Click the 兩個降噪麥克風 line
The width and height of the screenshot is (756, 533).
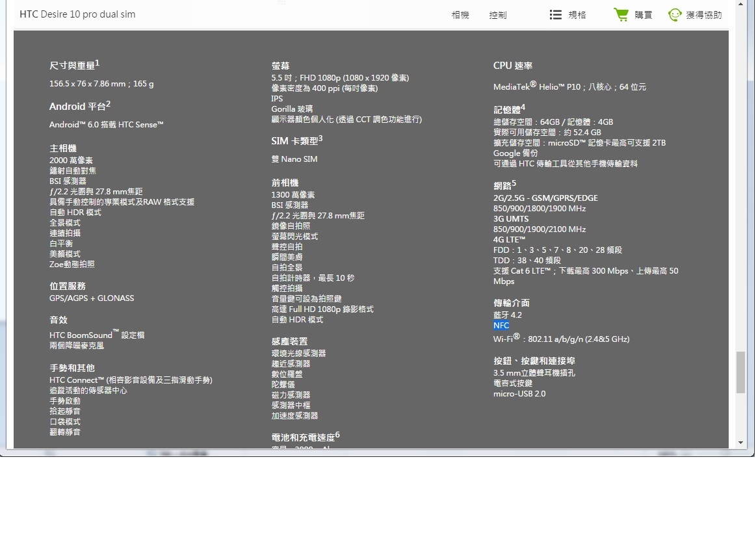tap(76, 346)
